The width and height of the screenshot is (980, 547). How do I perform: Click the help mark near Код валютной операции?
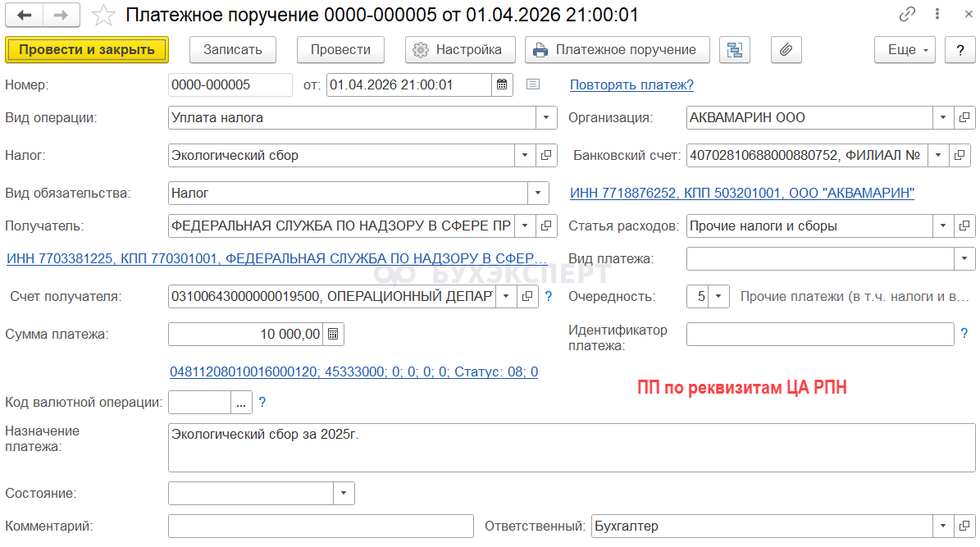262,402
